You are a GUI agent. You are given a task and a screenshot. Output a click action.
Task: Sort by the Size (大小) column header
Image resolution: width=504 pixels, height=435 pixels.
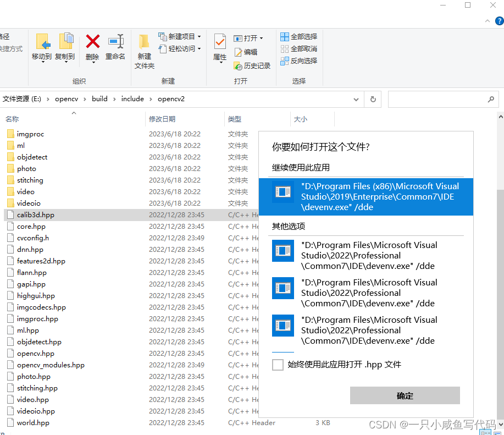click(x=301, y=119)
